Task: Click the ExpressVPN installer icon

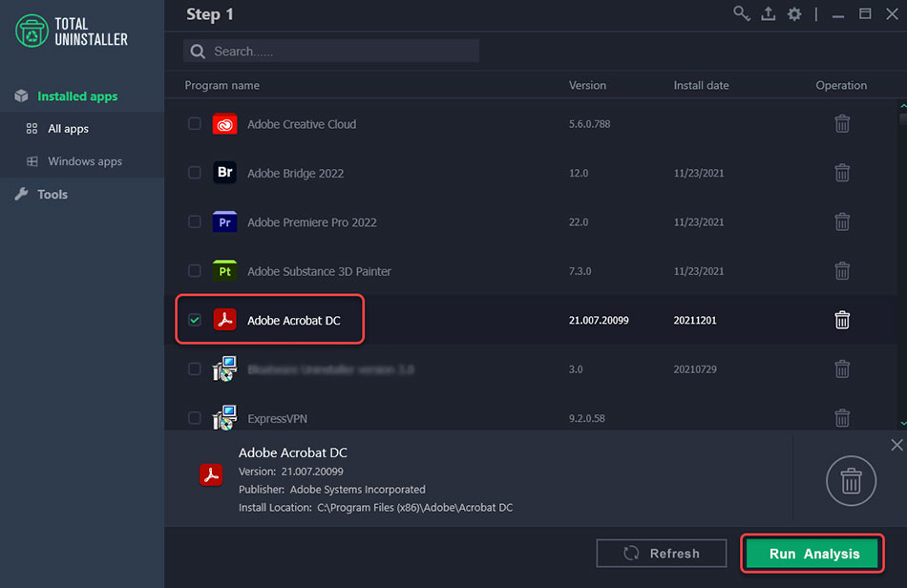Action: [224, 417]
